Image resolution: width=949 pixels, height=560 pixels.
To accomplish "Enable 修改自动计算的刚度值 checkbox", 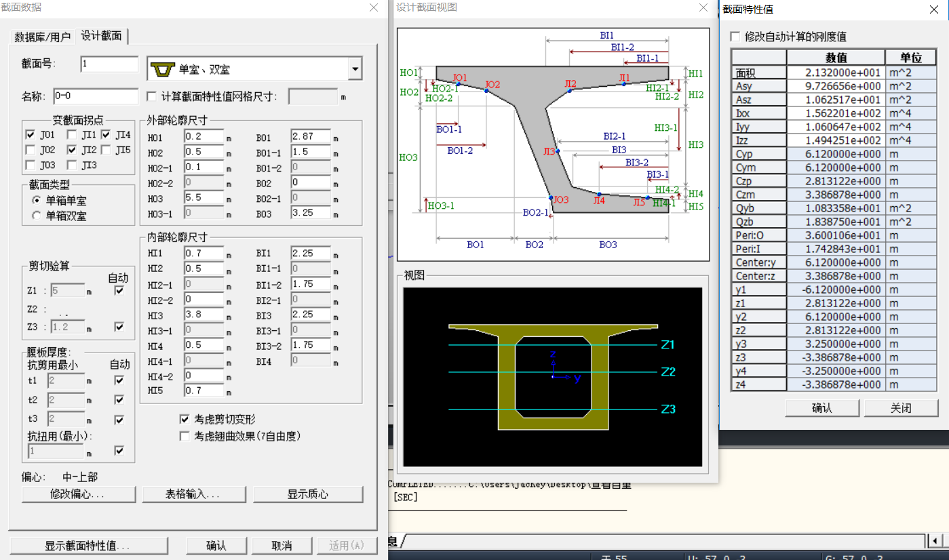I will [x=735, y=37].
